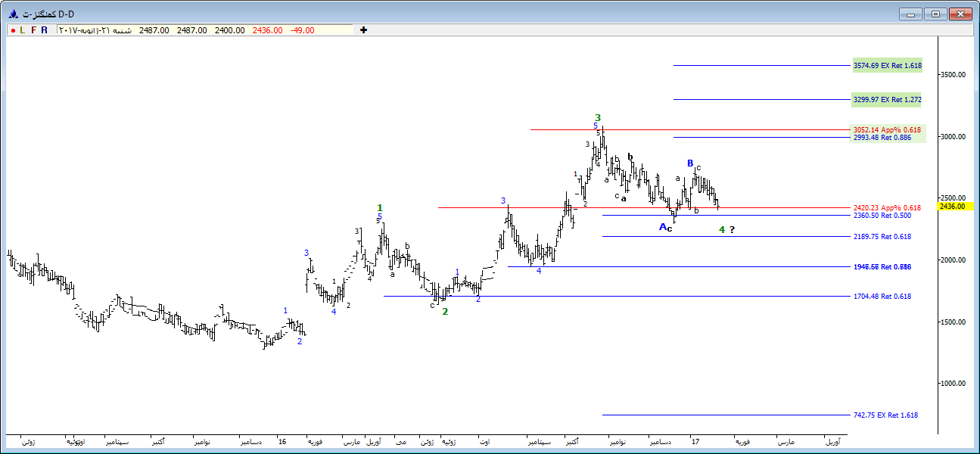Click the 1000.00 price axis tick
This screenshot has height=454, width=980.
(953, 384)
